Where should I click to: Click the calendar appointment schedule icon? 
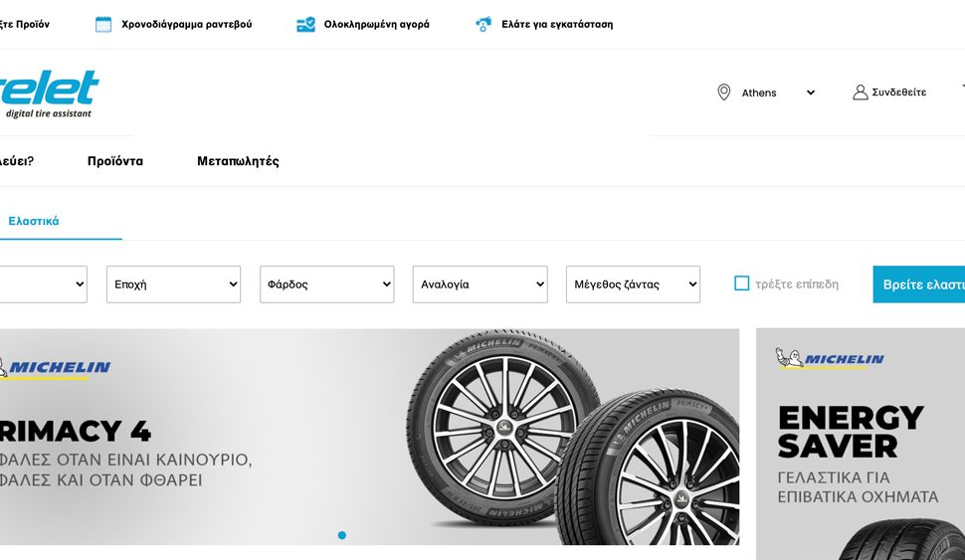click(103, 25)
